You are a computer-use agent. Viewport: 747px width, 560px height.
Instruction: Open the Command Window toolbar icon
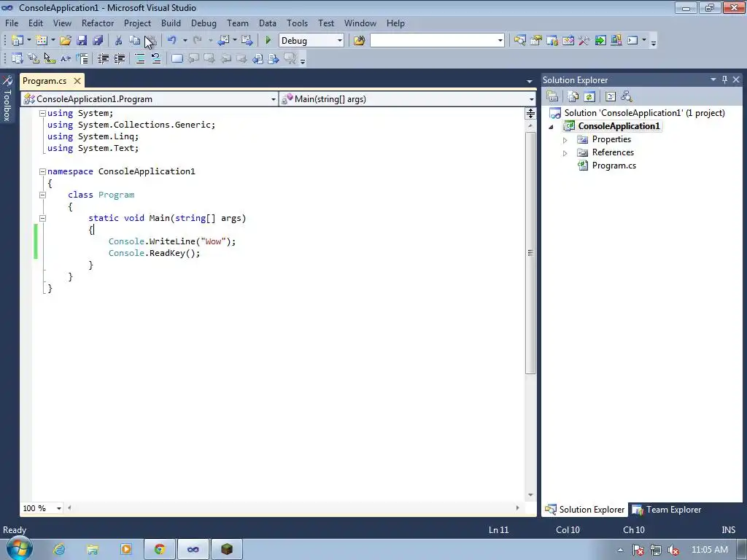point(632,41)
